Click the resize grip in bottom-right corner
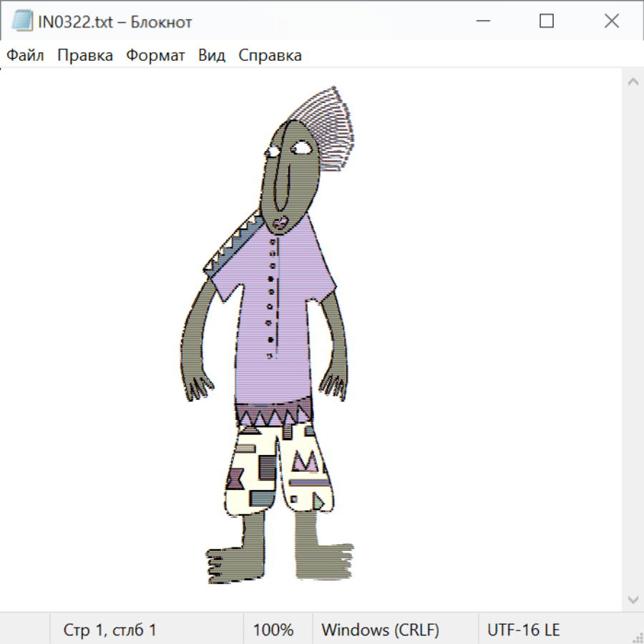 pos(637,637)
